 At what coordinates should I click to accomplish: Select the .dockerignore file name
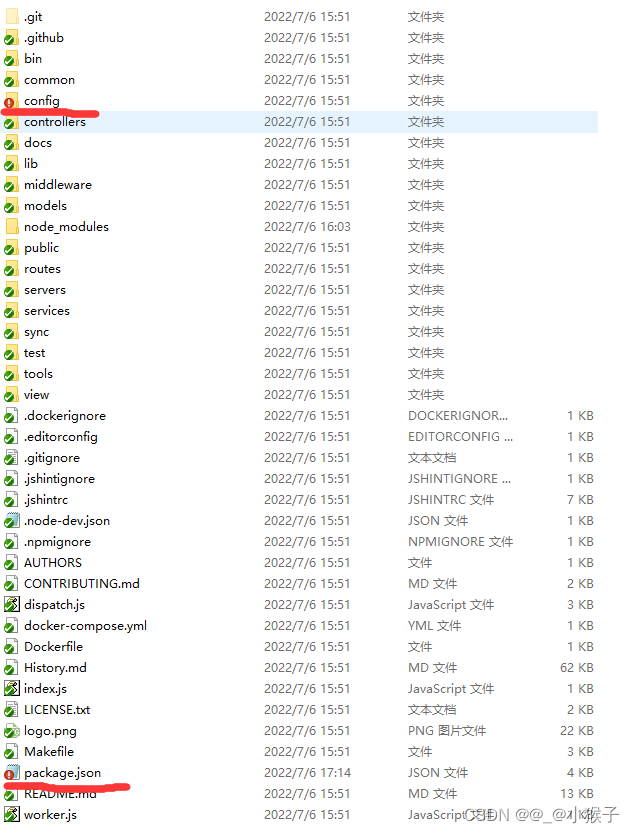pyautogui.click(x=65, y=416)
